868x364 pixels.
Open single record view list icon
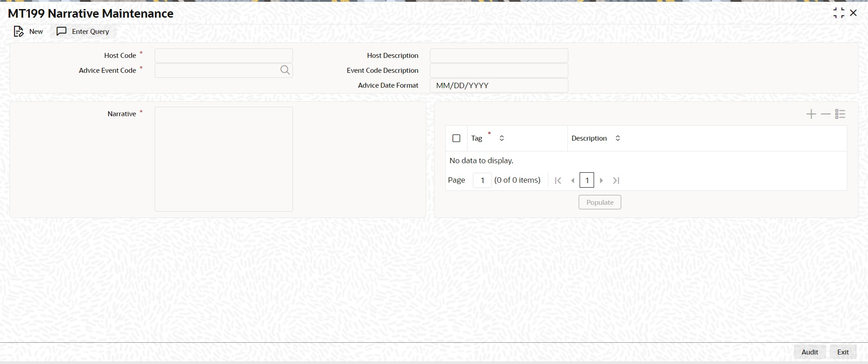click(840, 114)
